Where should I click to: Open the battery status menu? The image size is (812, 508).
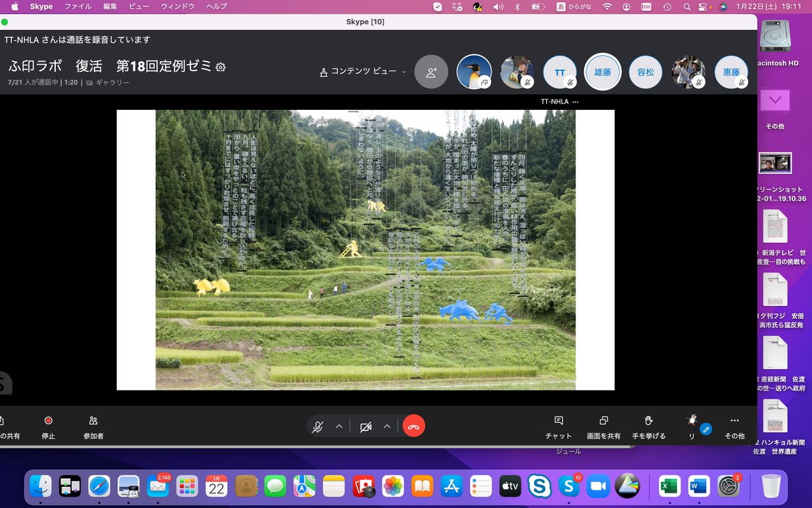[538, 6]
